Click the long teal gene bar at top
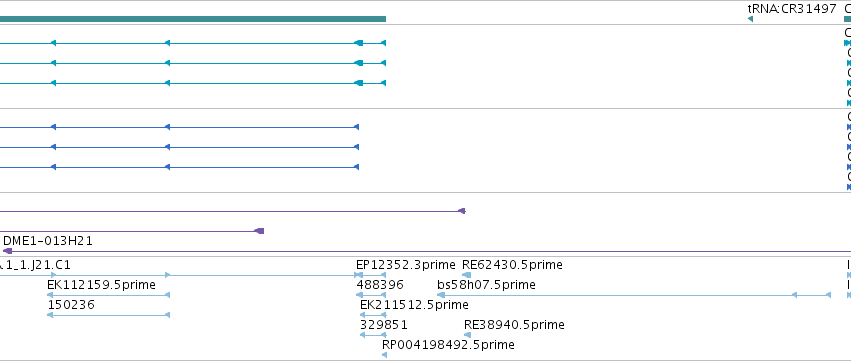This screenshot has height=361, width=851. 193,19
